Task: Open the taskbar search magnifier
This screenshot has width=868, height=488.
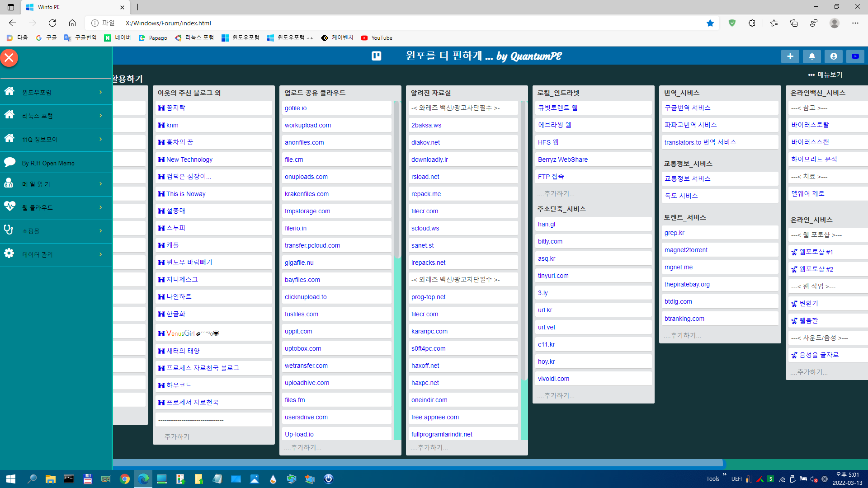Action: [32, 479]
